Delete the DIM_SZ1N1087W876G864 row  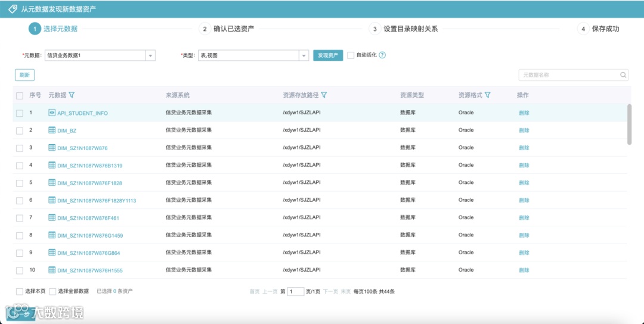click(524, 253)
